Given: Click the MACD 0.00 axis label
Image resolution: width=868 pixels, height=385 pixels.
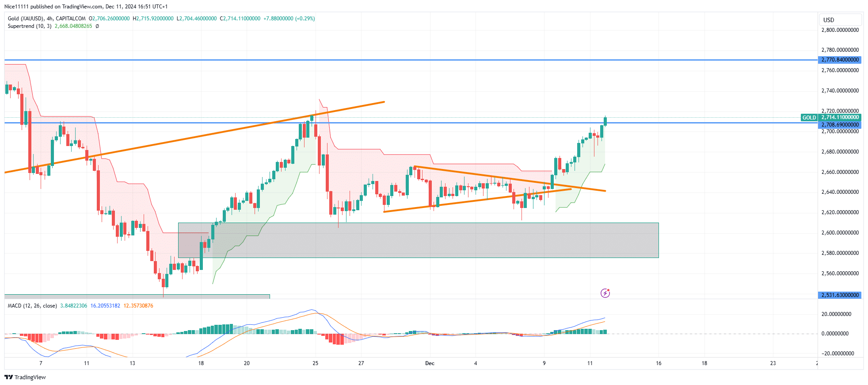Looking at the screenshot, I should click(x=835, y=334).
